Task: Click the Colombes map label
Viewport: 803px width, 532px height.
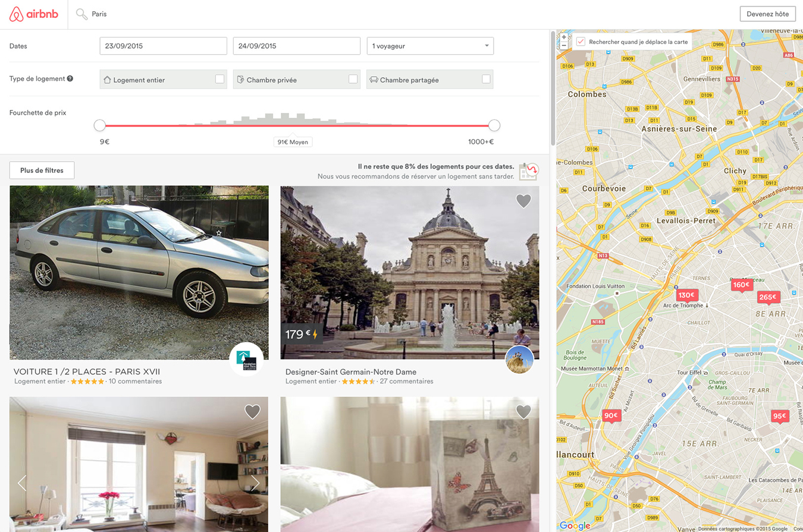Action: pyautogui.click(x=587, y=94)
